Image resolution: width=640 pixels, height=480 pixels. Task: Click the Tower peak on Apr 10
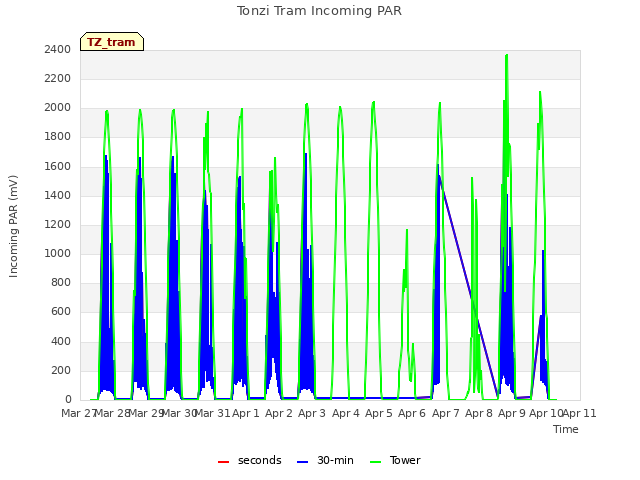[x=540, y=92]
